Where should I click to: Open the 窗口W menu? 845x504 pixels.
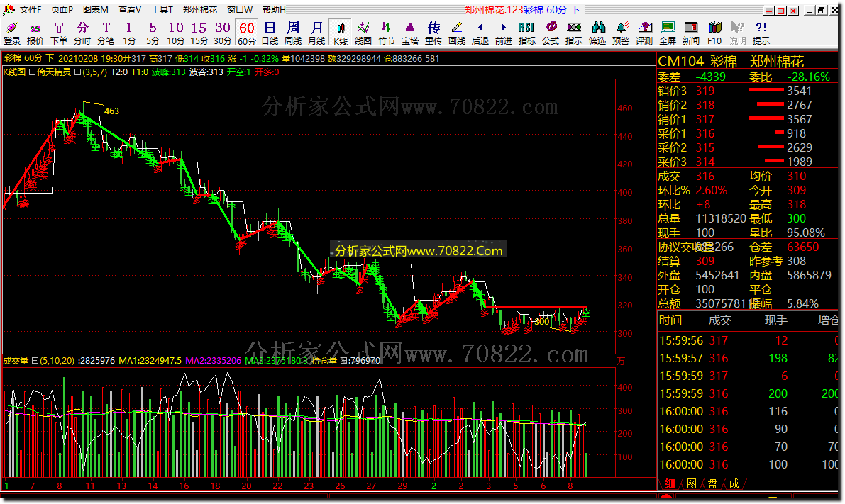pos(240,10)
